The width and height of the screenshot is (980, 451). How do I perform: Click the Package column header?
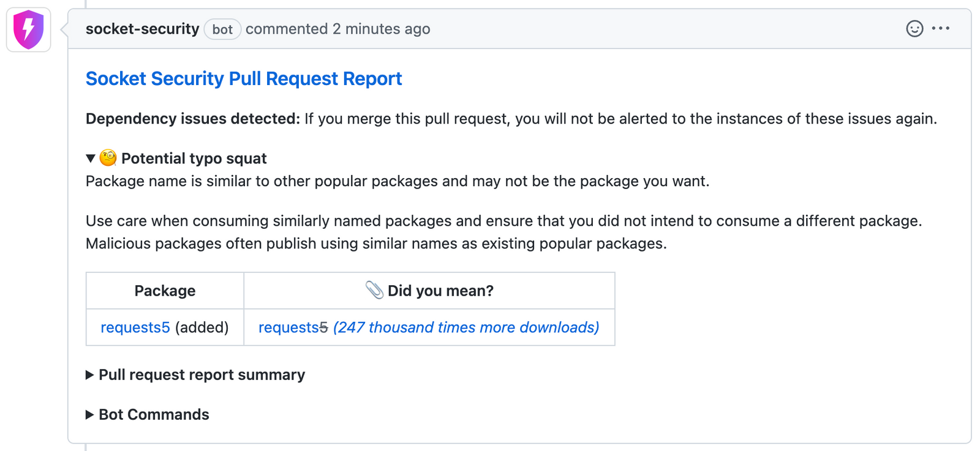pyautogui.click(x=165, y=291)
